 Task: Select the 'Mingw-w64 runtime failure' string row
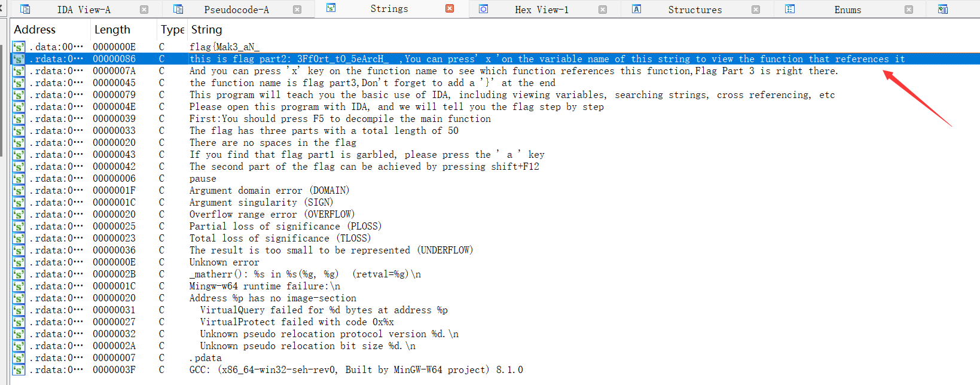264,286
